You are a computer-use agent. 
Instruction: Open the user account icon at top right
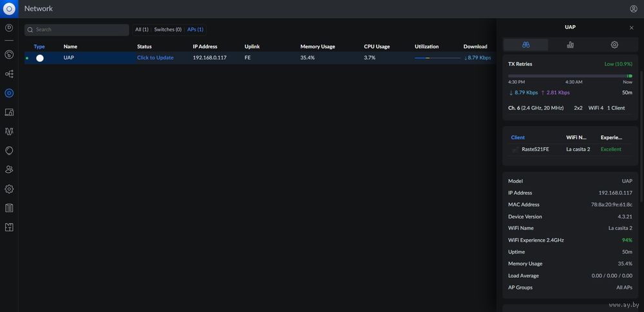[x=633, y=8]
